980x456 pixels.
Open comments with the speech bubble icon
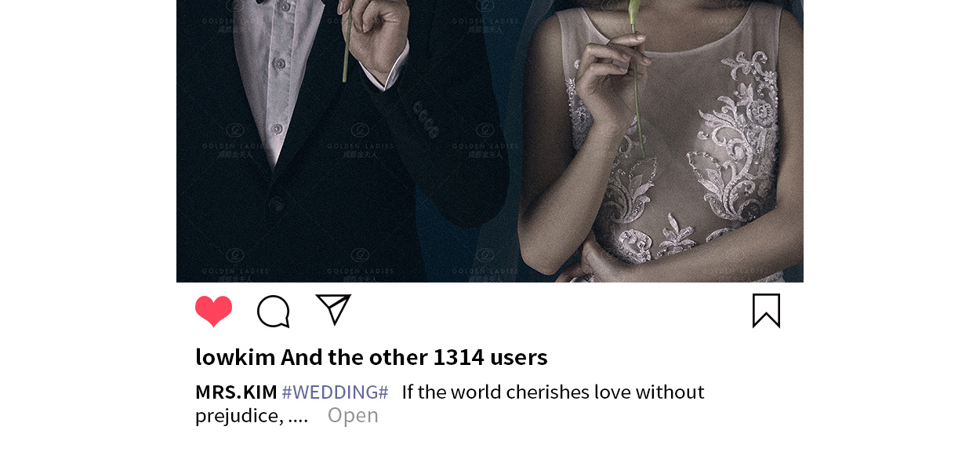(x=274, y=312)
